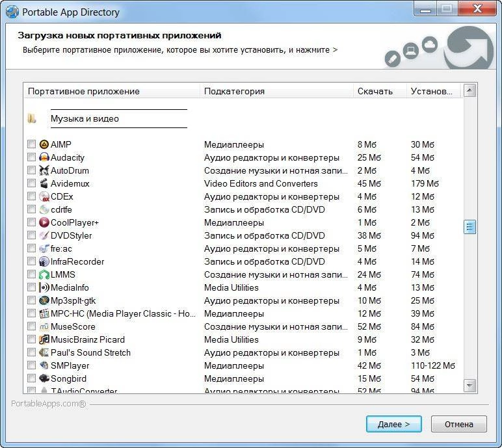Click the AIMP app icon
Viewport: 502px width, 448px height.
[44, 144]
